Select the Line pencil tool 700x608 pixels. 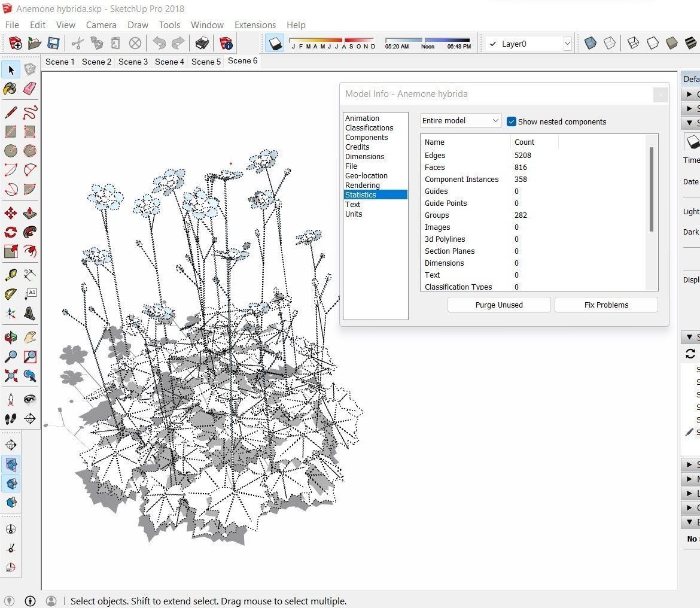(x=11, y=113)
